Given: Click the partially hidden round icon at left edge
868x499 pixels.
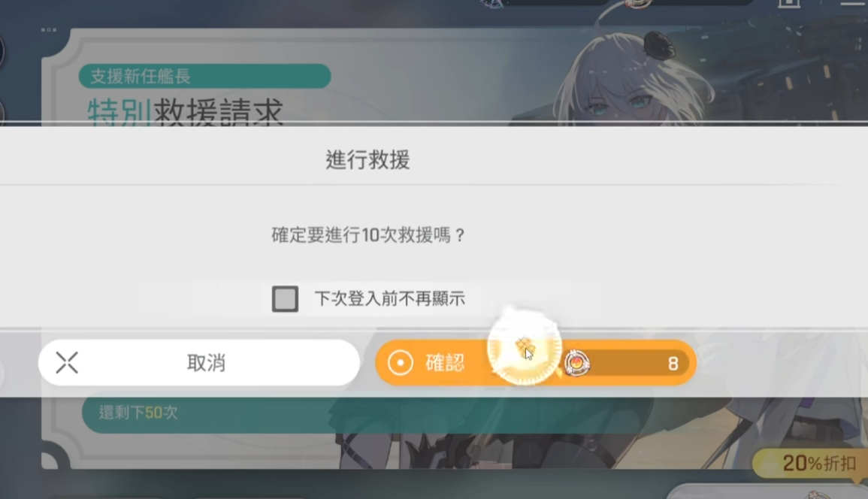Looking at the screenshot, I should tap(2, 52).
